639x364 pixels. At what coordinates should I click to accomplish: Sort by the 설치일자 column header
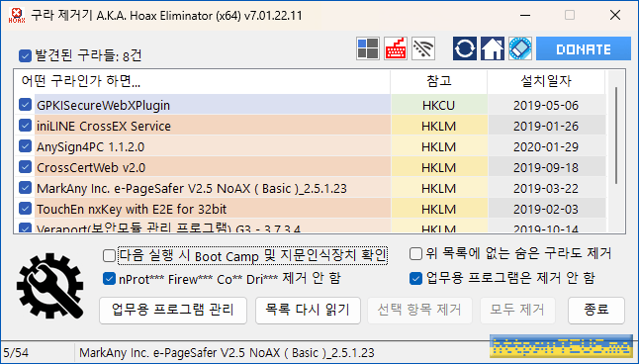[x=546, y=82]
